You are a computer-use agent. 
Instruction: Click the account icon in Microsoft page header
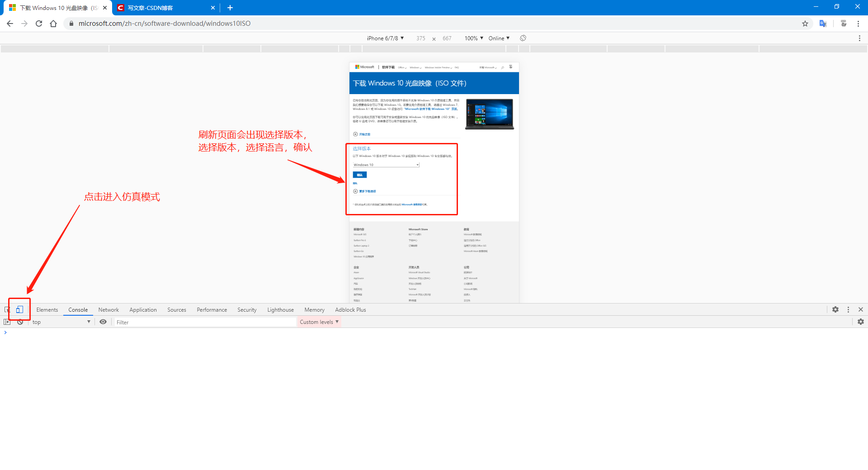(511, 67)
